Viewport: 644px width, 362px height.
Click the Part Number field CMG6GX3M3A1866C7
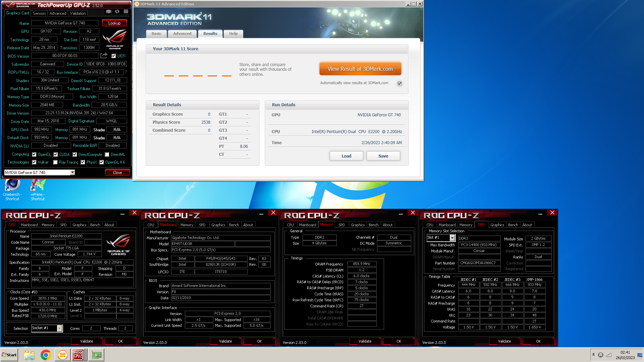pos(479,263)
